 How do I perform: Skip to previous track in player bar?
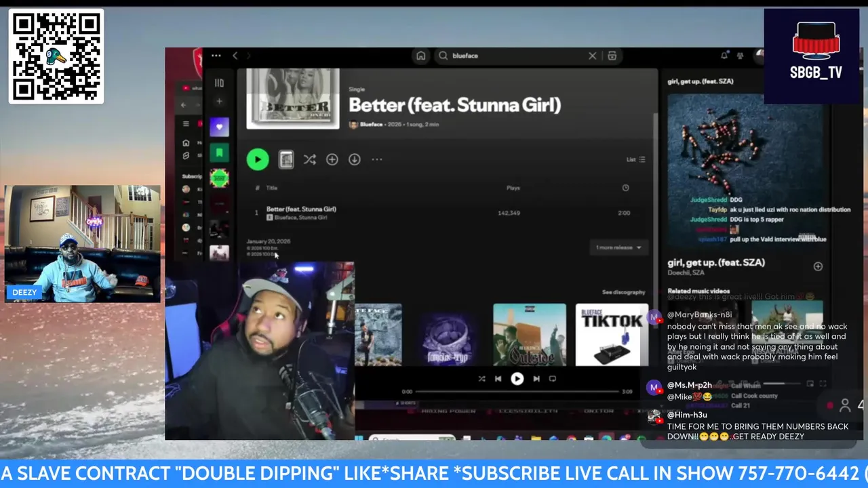click(498, 379)
